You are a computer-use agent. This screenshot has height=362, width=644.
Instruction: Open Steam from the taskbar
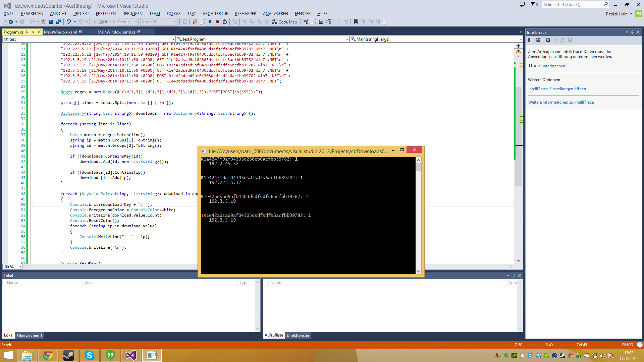69,355
